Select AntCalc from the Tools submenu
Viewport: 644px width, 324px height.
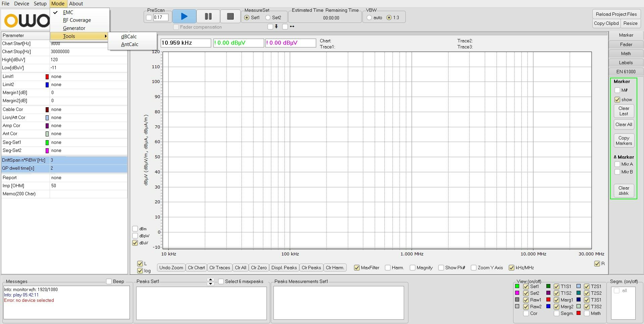(x=130, y=44)
